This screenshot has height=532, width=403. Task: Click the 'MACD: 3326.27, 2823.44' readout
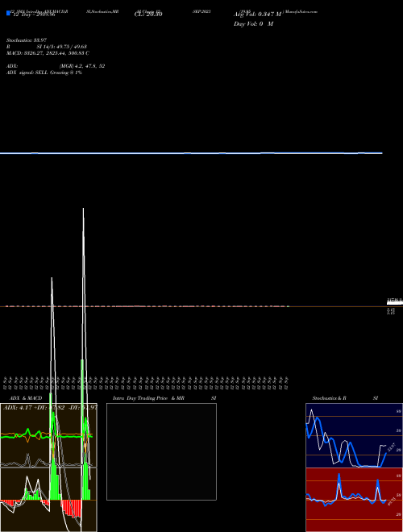(x=48, y=53)
